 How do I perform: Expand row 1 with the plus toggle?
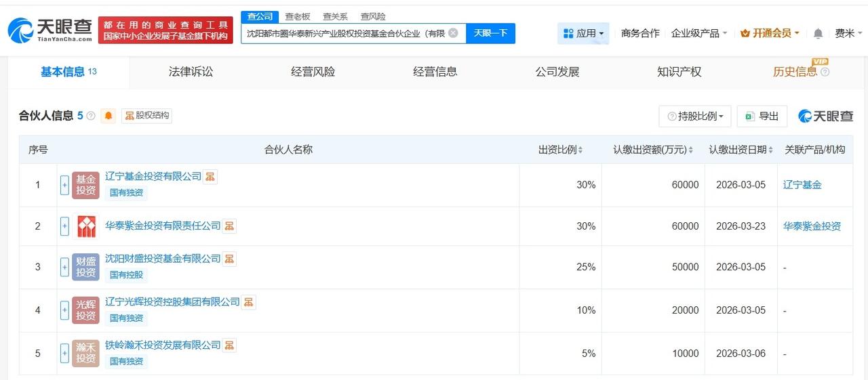[x=64, y=185]
